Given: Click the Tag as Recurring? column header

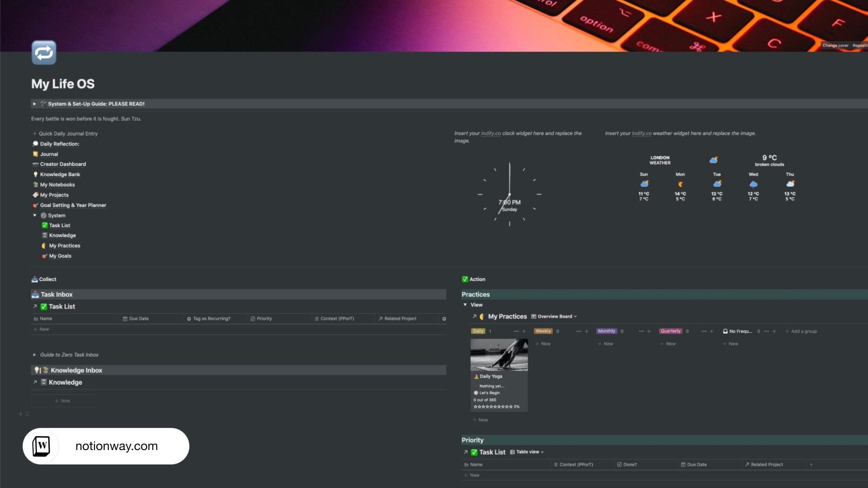Looking at the screenshot, I should (211, 319).
